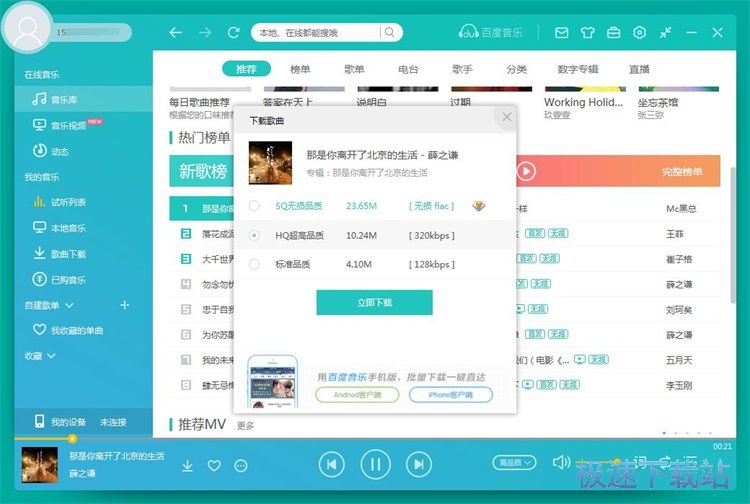Viewport: 750px width, 504px height.
Task: Select HQ超高品质 radio option
Action: 254,235
